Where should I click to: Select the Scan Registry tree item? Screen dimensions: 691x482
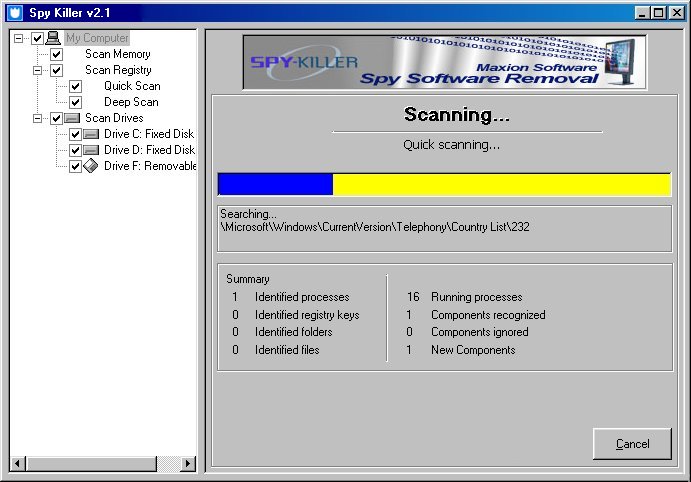click(x=118, y=70)
